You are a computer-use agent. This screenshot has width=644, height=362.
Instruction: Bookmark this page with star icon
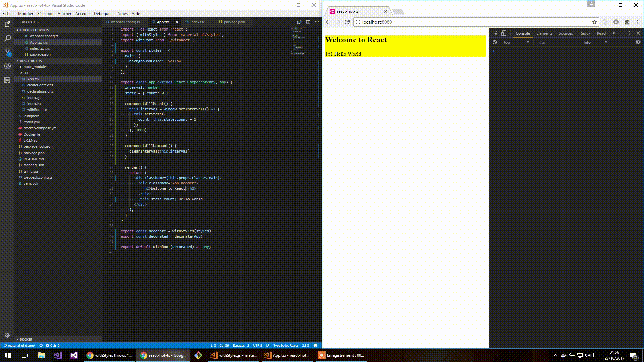pos(594,22)
